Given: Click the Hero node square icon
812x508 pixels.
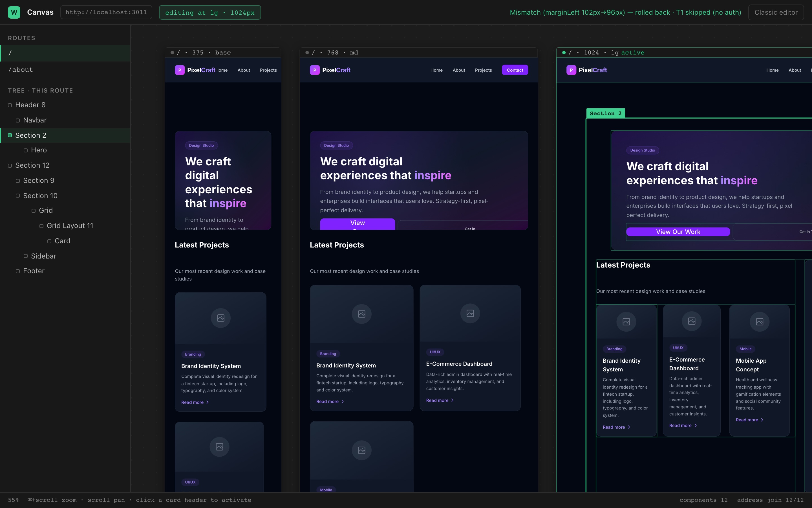Looking at the screenshot, I should 26,150.
